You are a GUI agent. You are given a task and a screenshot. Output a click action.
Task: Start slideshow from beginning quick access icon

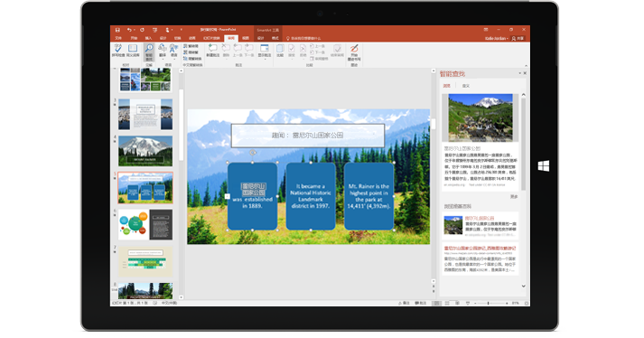(154, 30)
